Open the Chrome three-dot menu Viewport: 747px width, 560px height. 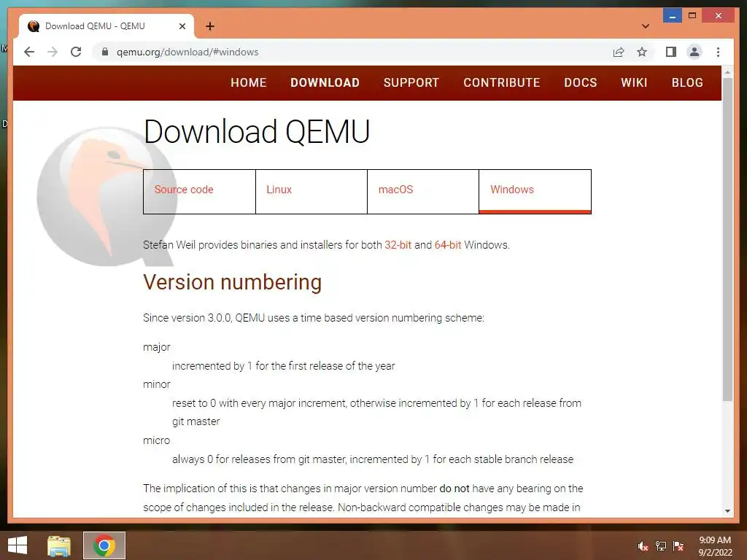[718, 52]
